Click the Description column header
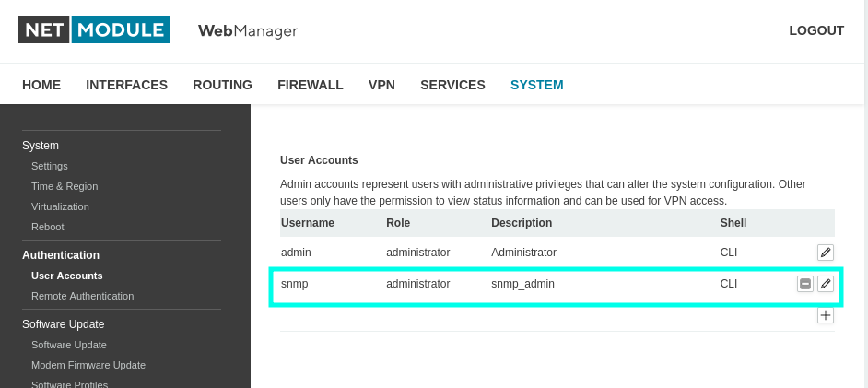Viewport: 868px width, 388px height. pos(522,223)
